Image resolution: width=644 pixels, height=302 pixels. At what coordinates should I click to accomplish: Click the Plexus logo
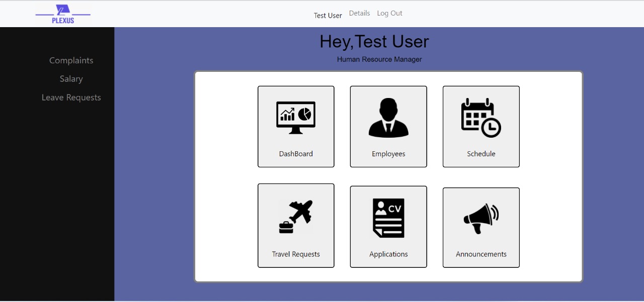62,14
